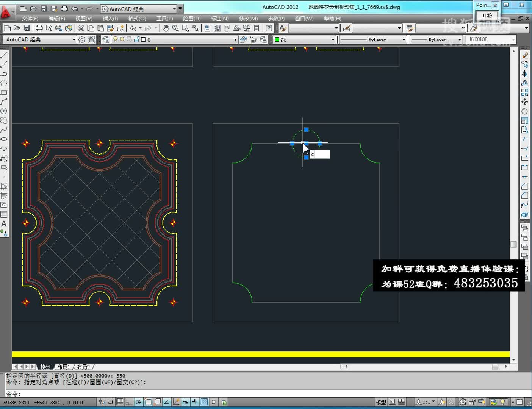Click the workspace settings gear icon
The image size is (532, 409).
pos(81,39)
